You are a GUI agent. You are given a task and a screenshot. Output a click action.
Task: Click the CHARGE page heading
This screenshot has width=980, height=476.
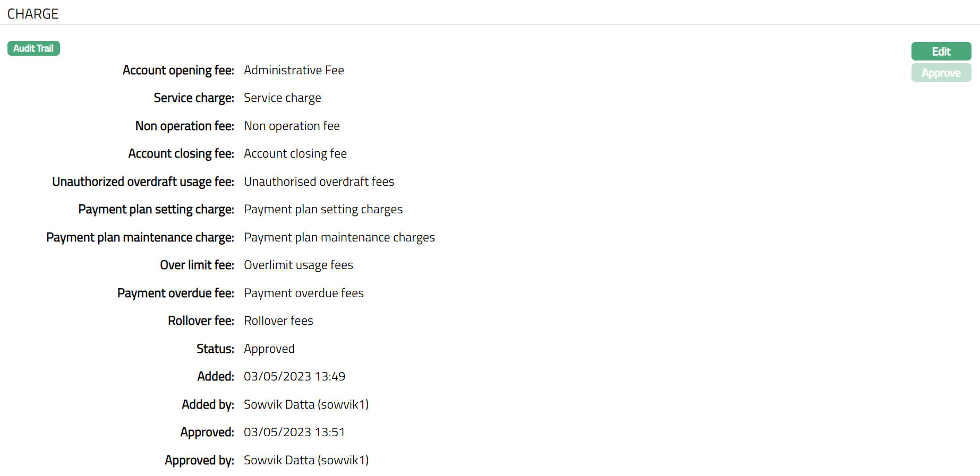33,14
